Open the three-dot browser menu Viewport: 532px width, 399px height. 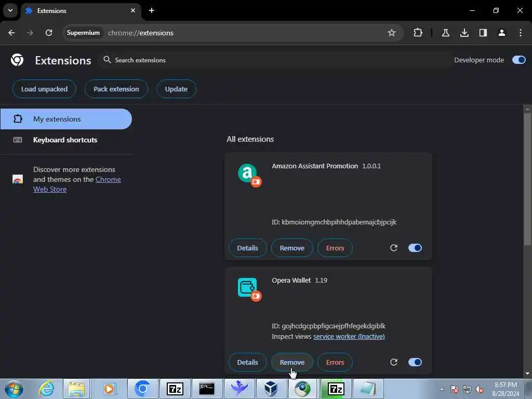pos(521,33)
